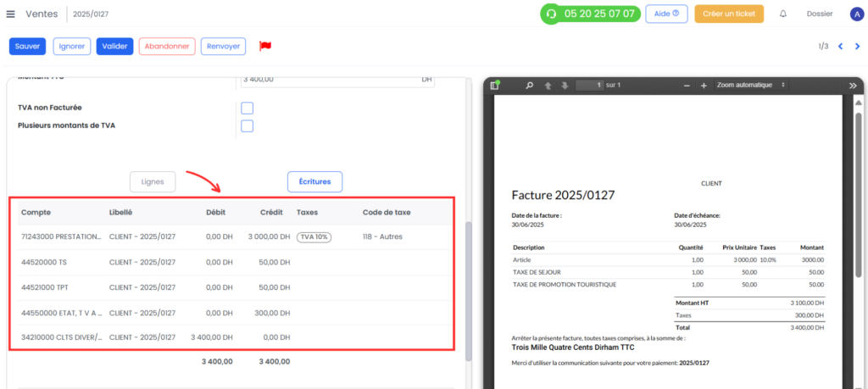Switch to Écritures tab
Viewport: 868px width, 389px height.
pos(315,181)
